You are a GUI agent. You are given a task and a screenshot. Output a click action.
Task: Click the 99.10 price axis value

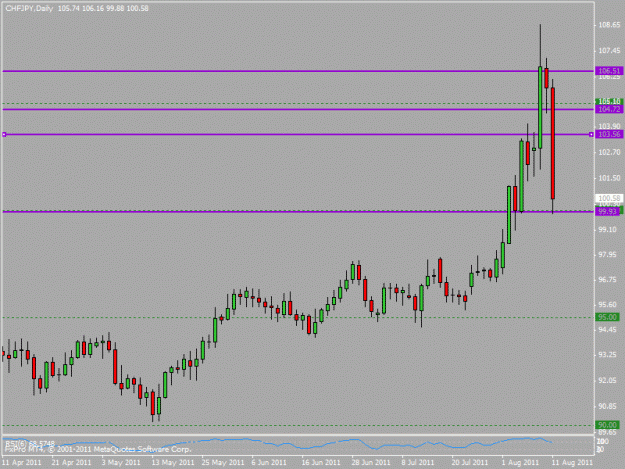(609, 230)
